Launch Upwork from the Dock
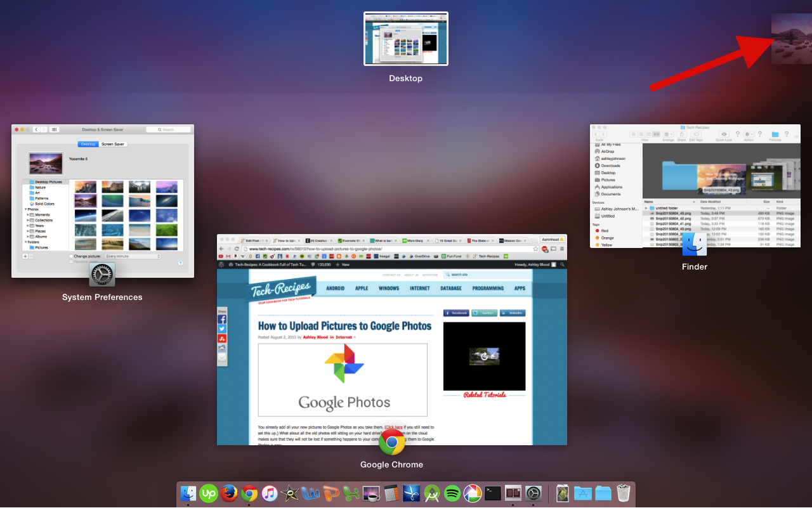The image size is (812, 508). [209, 493]
